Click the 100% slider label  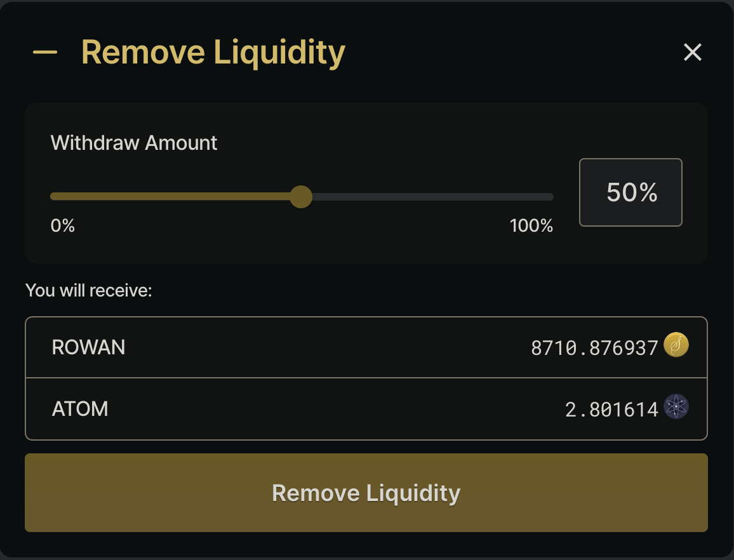pyautogui.click(x=531, y=225)
